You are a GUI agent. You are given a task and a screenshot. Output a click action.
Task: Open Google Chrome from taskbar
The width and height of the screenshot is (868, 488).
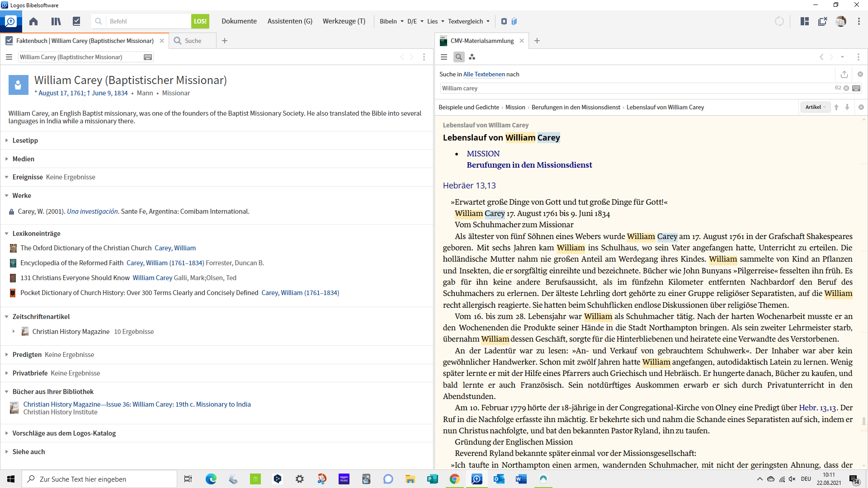[x=454, y=479]
